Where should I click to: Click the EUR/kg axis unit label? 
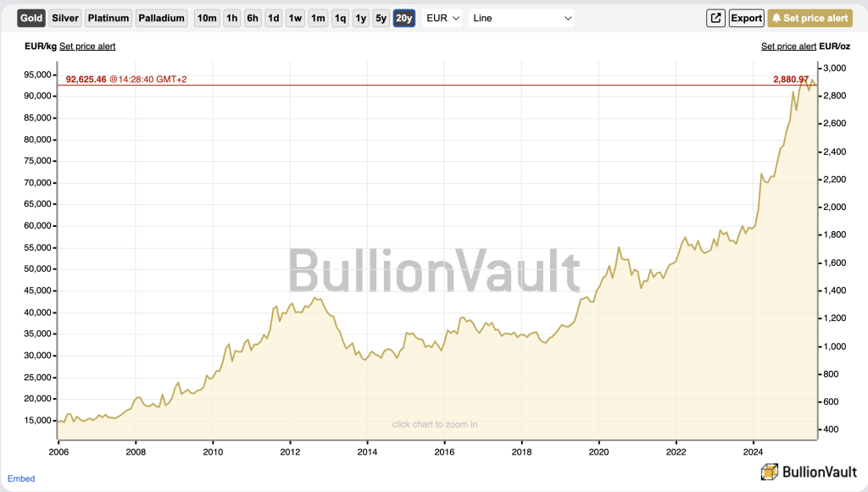[x=41, y=47]
